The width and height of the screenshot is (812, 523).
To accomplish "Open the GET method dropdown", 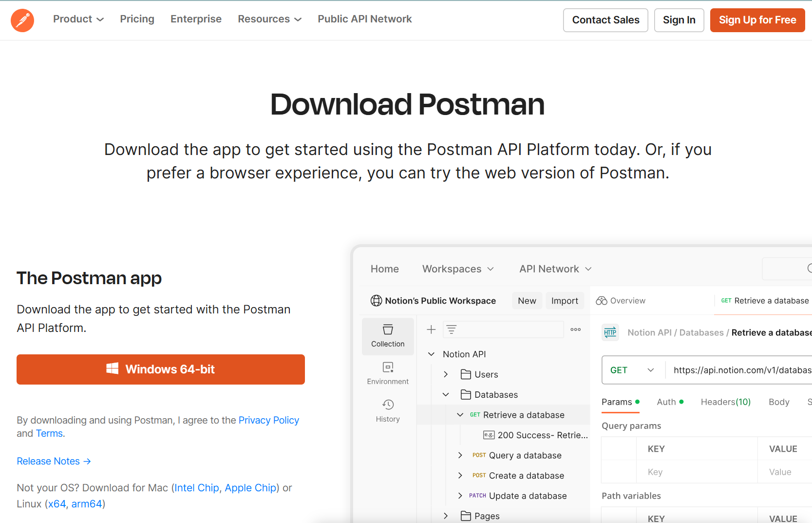I will coord(633,370).
